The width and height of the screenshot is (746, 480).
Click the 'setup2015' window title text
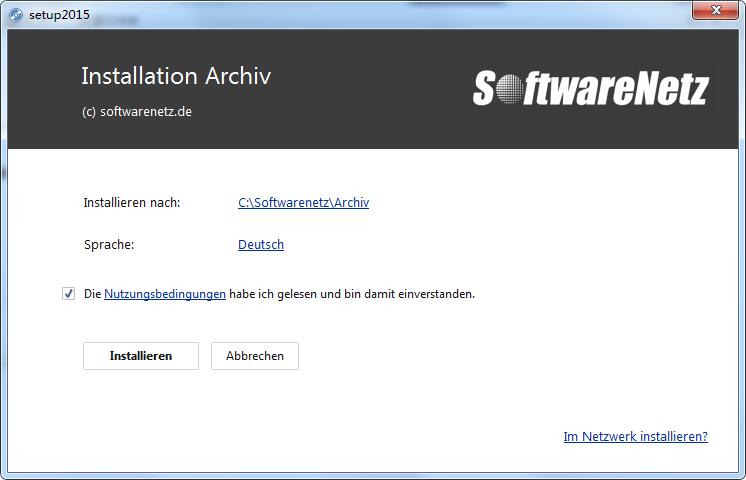coord(59,15)
